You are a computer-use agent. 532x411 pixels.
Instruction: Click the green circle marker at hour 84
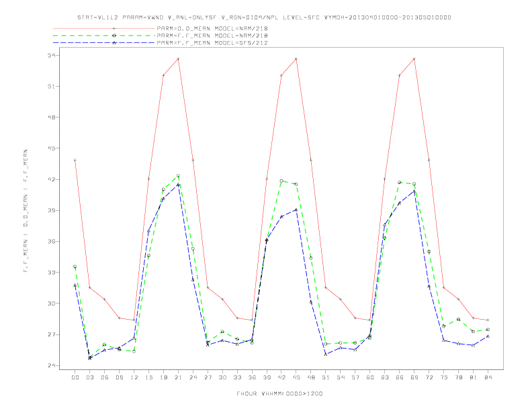click(x=488, y=329)
